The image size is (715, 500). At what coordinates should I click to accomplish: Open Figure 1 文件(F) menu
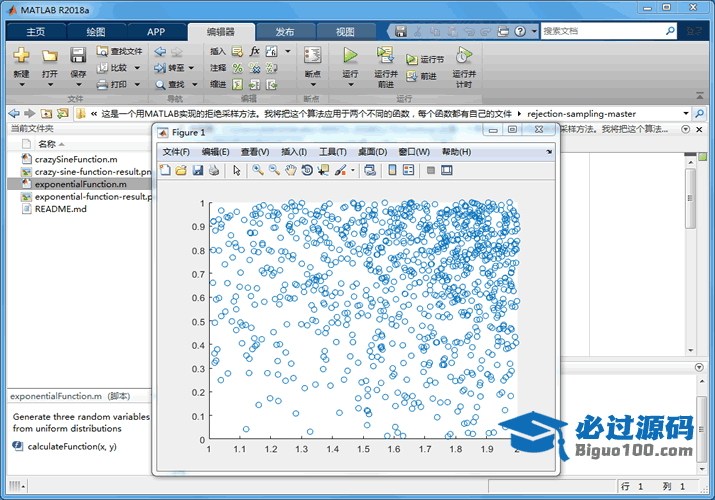click(x=176, y=152)
